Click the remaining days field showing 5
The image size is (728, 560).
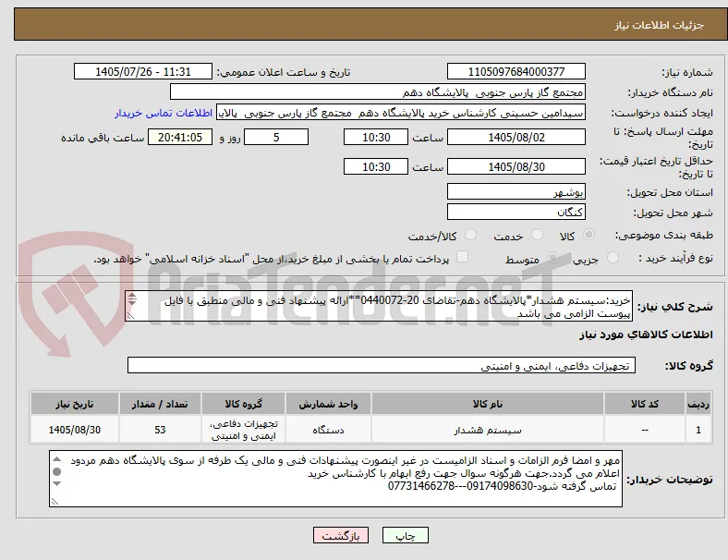click(276, 138)
